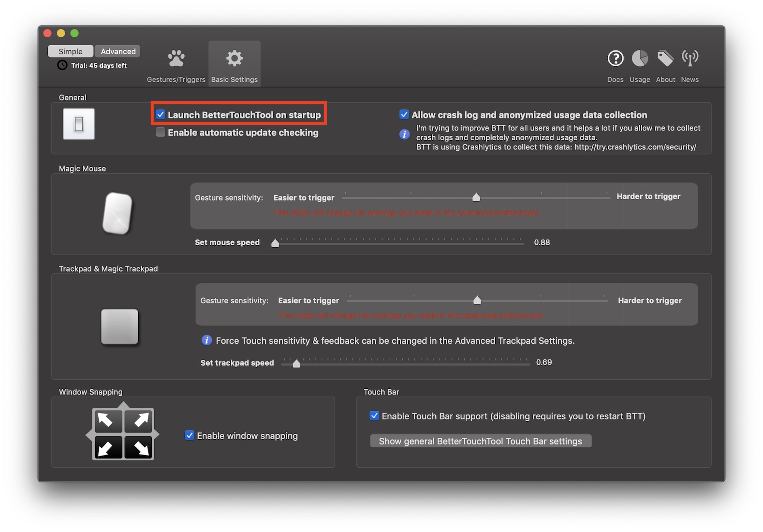Click the Trial: 45 days left text
Image resolution: width=763 pixels, height=532 pixels.
[99, 65]
